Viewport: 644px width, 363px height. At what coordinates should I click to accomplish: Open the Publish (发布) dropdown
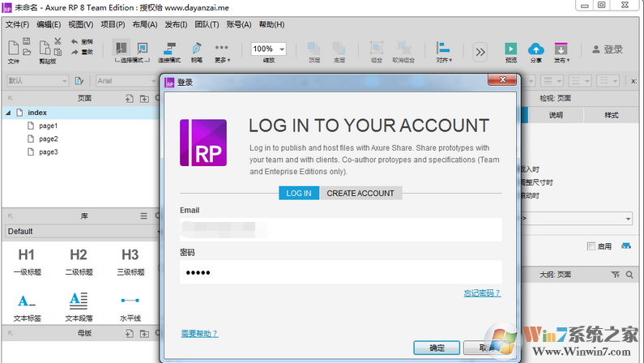coord(561,52)
